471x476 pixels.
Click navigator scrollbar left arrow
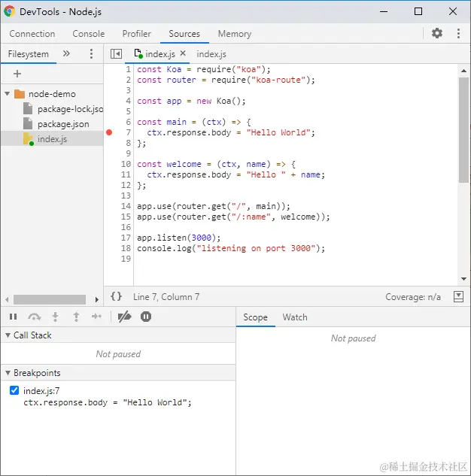7,299
